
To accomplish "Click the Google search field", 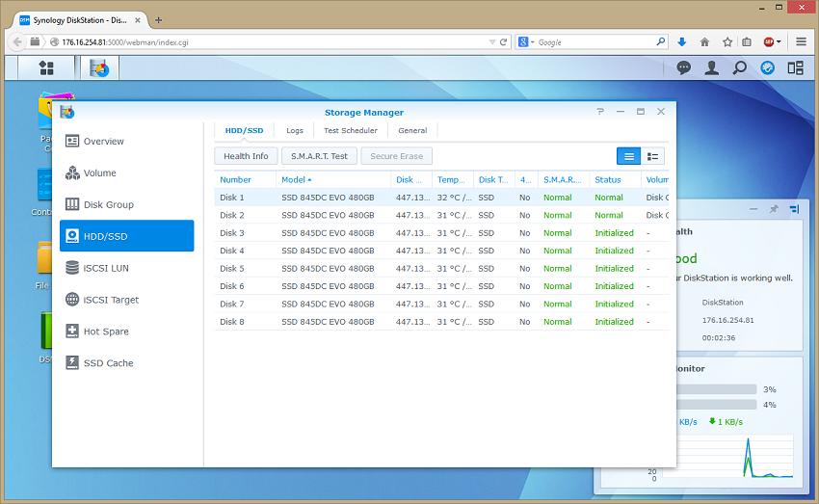I will point(595,42).
